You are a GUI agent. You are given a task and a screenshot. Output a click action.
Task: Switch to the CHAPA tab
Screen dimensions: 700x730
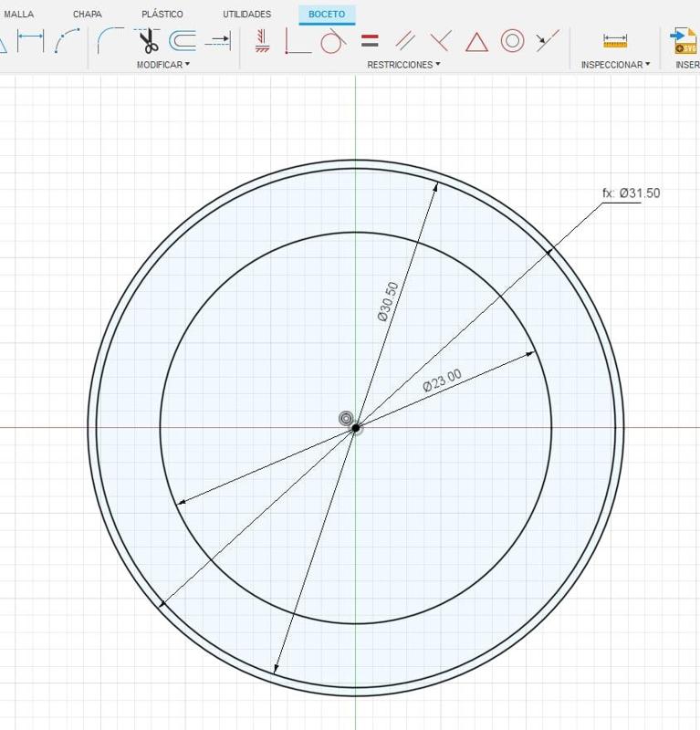(87, 14)
